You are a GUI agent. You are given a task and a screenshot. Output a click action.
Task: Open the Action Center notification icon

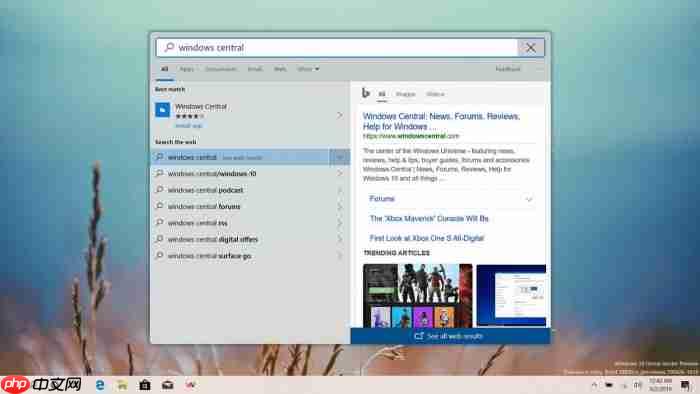pyautogui.click(x=686, y=385)
